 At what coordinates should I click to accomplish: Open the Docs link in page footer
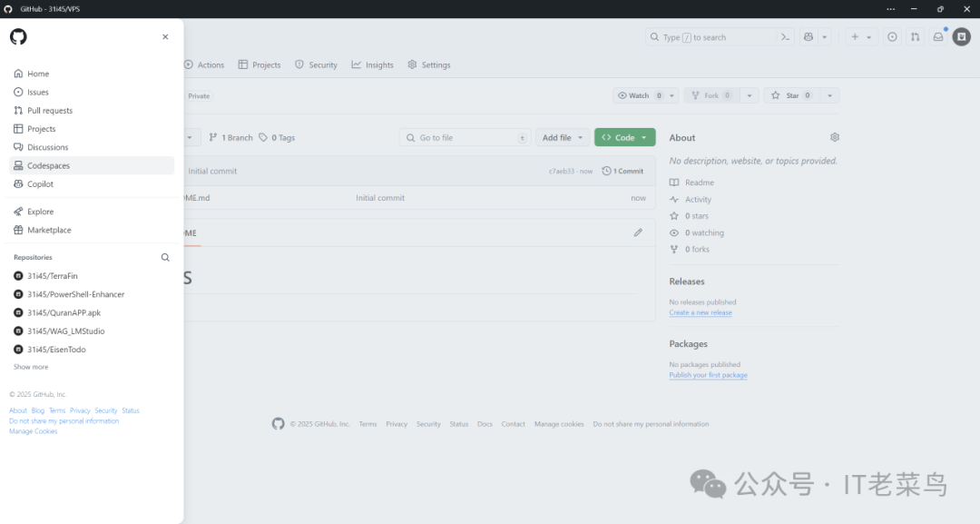[485, 424]
